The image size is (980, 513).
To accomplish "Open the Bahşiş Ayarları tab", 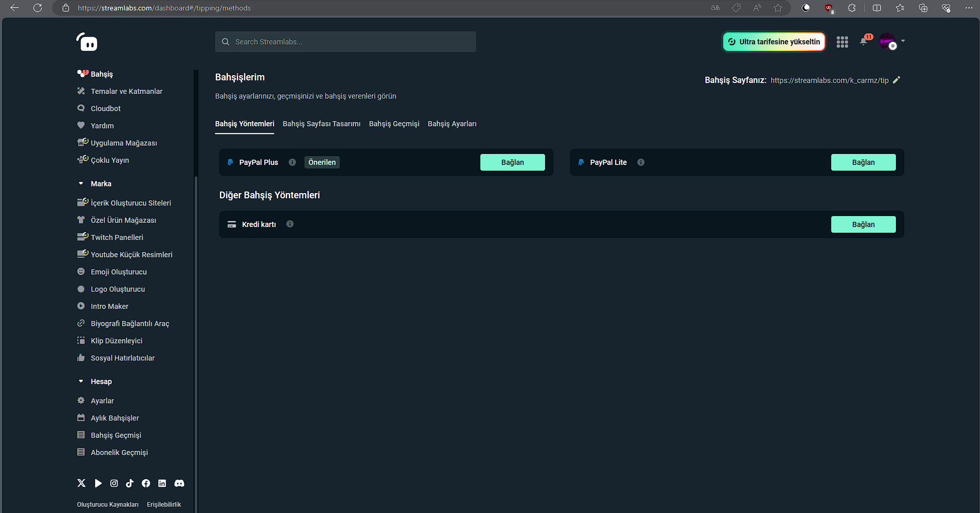I will click(452, 124).
